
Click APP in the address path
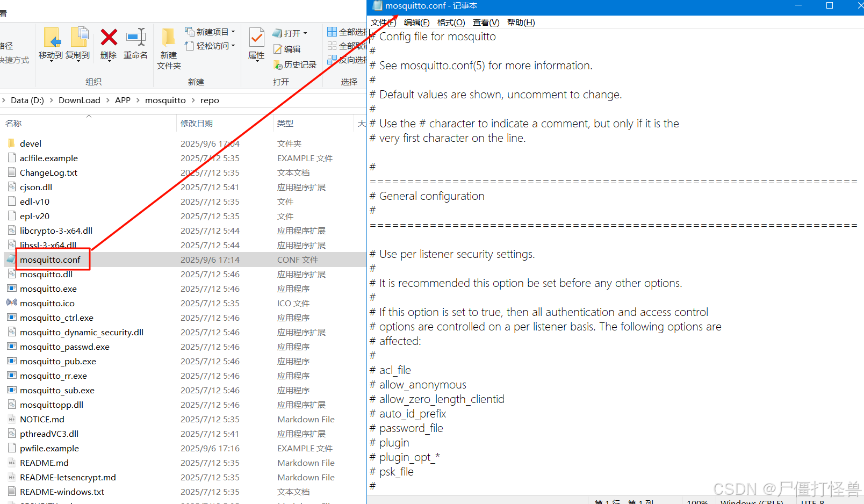point(123,100)
